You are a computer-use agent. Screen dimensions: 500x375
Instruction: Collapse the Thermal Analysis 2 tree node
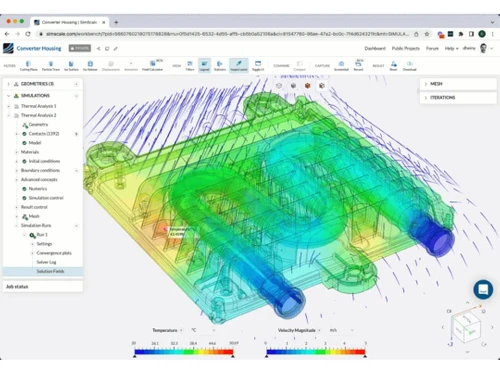(9, 115)
